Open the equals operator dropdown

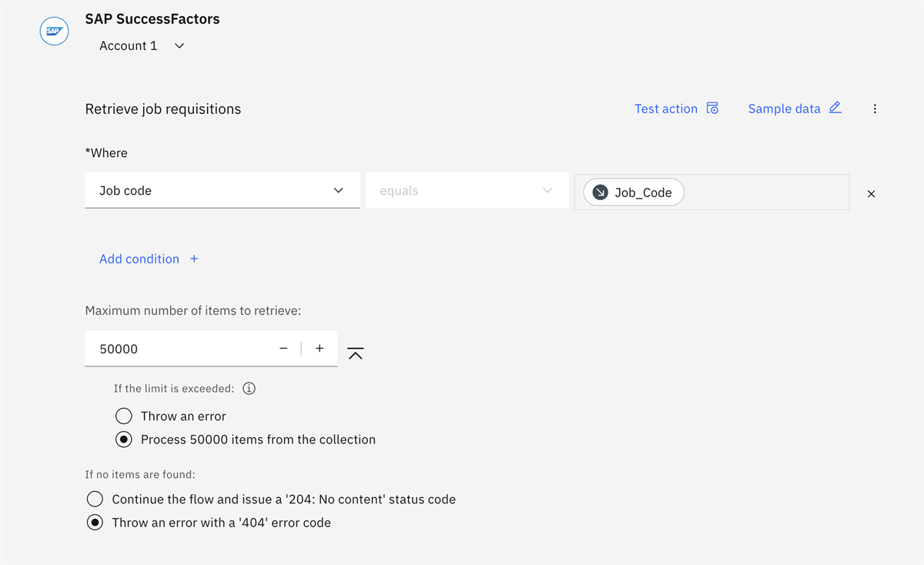[x=467, y=190]
